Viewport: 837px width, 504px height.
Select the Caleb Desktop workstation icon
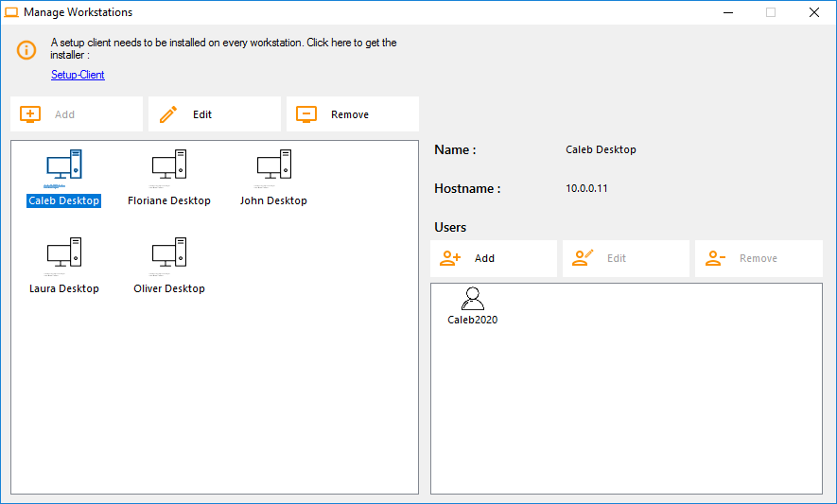click(x=64, y=165)
